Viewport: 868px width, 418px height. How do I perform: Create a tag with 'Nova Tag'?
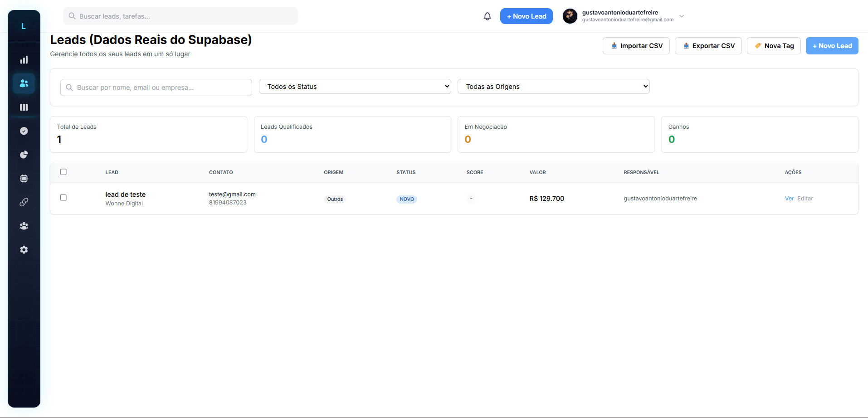(x=774, y=46)
